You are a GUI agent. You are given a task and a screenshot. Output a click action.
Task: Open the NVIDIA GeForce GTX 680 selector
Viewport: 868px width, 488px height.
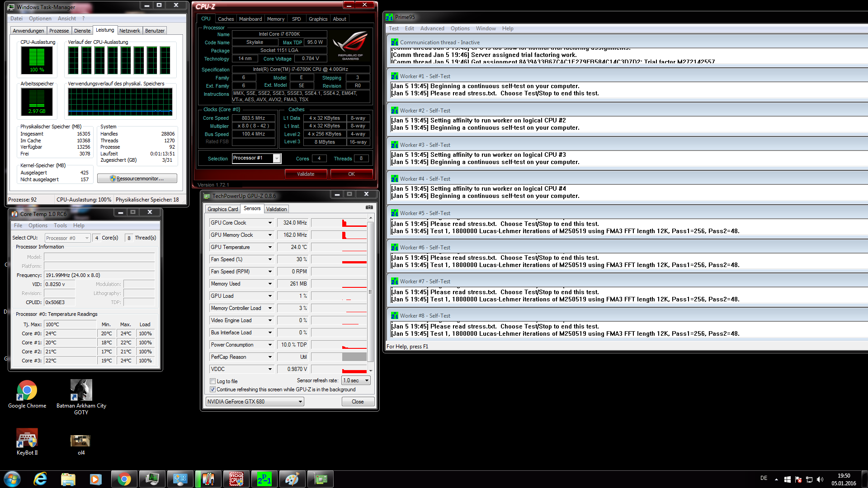(255, 402)
